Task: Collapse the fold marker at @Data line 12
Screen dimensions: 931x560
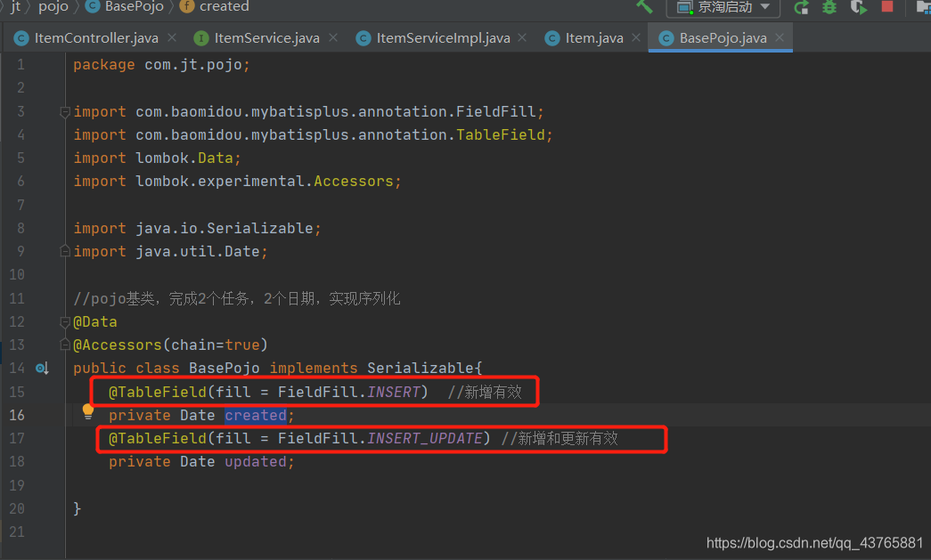Action: point(65,321)
